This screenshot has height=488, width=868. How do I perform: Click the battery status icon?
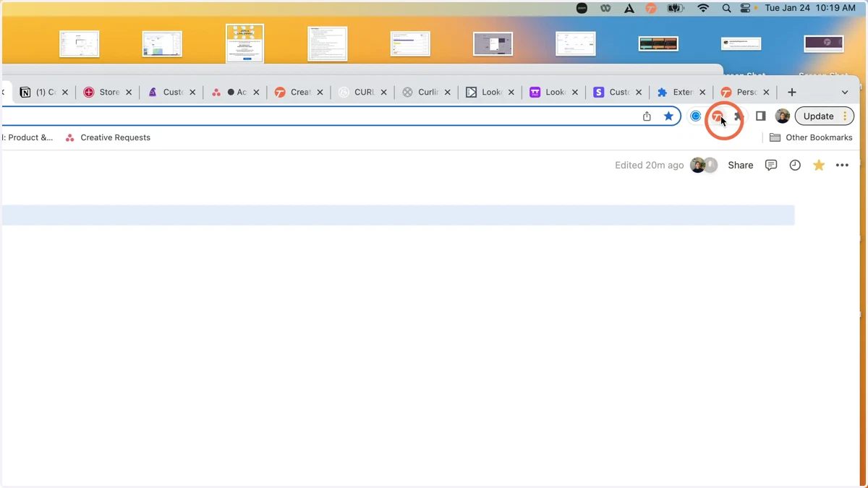tap(676, 8)
